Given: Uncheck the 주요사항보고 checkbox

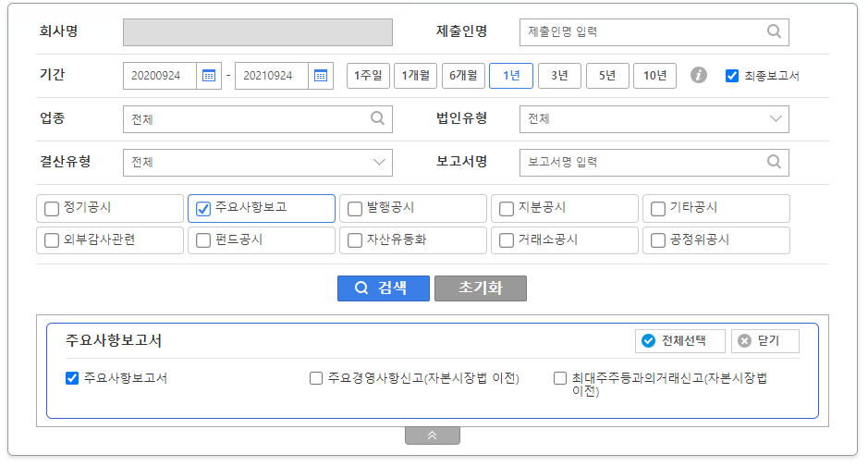Looking at the screenshot, I should (x=203, y=209).
